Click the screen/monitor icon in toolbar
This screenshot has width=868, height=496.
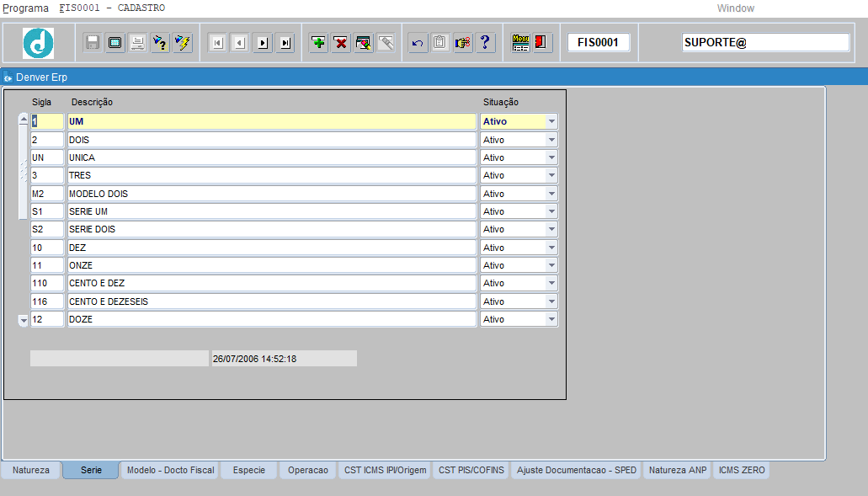coord(115,43)
